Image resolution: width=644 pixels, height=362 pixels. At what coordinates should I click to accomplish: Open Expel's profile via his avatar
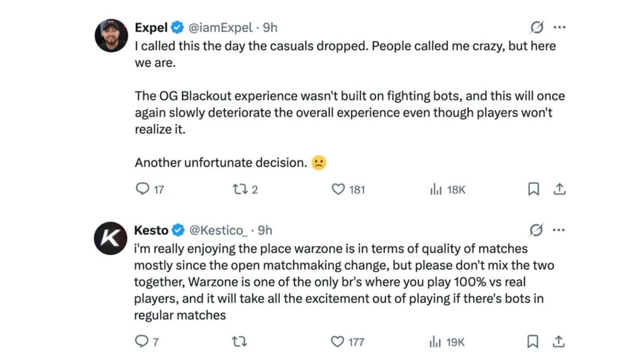[111, 35]
